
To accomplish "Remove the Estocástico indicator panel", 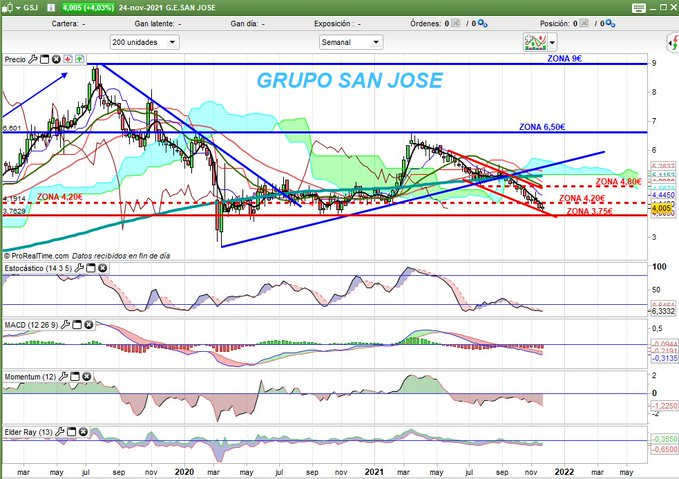I will pos(103,268).
